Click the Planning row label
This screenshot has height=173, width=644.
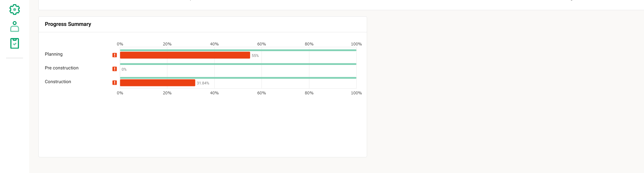(x=54, y=54)
